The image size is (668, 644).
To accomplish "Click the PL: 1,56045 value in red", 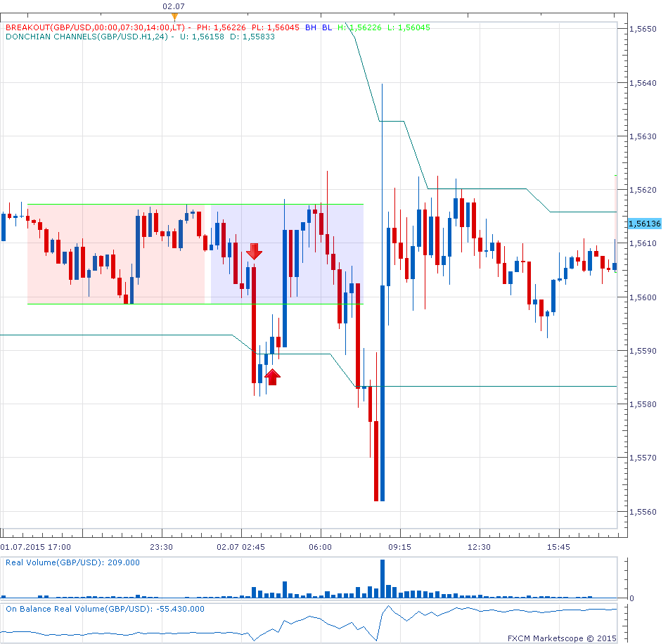I will pyautogui.click(x=275, y=27).
